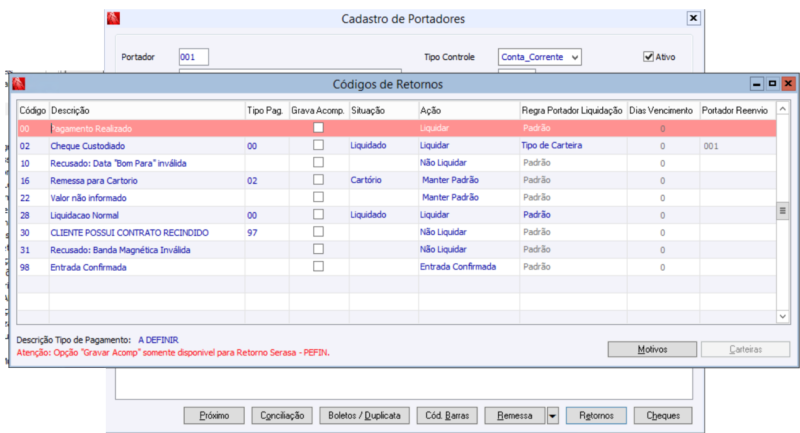Click the Próximo button
This screenshot has width=800, height=433.
[x=214, y=416]
